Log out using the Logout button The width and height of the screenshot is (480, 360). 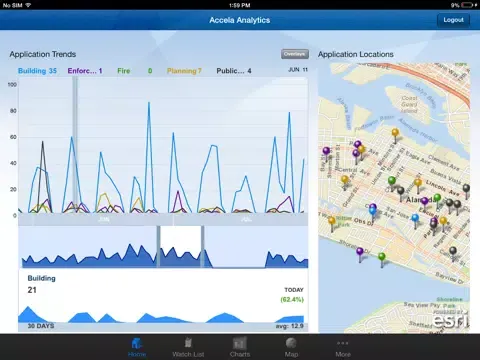[453, 20]
